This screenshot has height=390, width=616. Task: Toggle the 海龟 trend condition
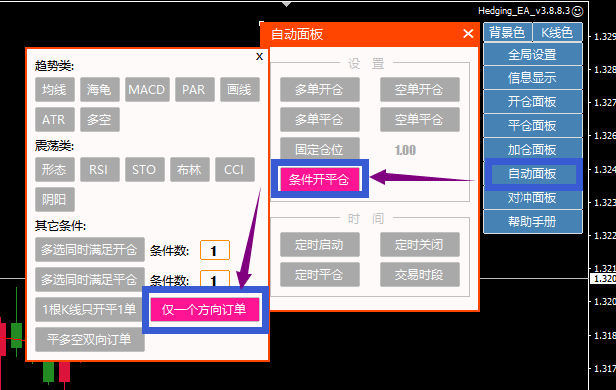point(99,90)
